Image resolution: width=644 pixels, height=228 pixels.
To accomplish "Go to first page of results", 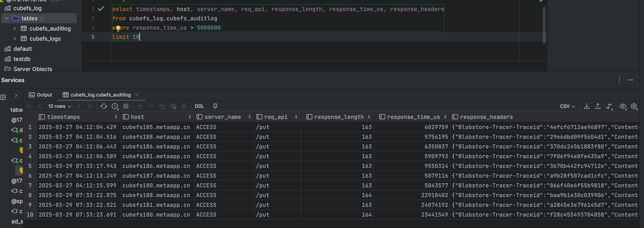I will point(29,106).
